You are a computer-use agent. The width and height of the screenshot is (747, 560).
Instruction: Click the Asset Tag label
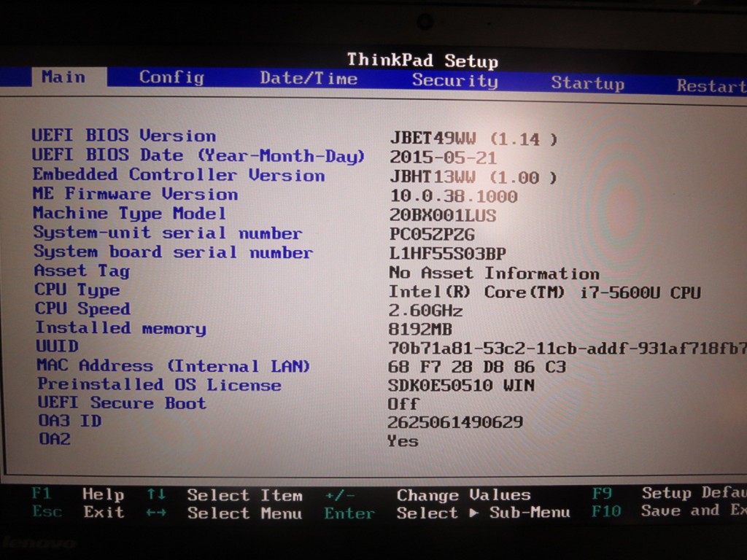82,271
